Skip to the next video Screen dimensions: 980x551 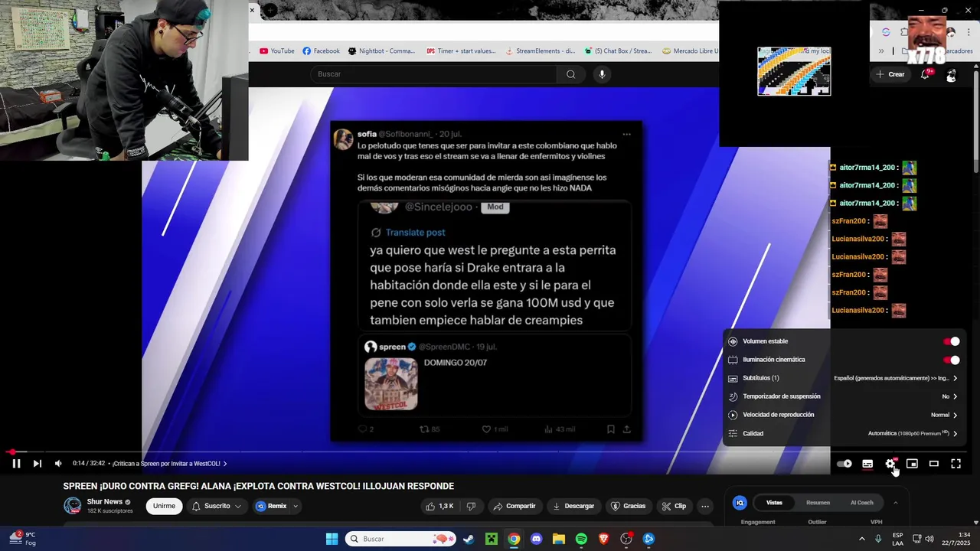coord(37,463)
